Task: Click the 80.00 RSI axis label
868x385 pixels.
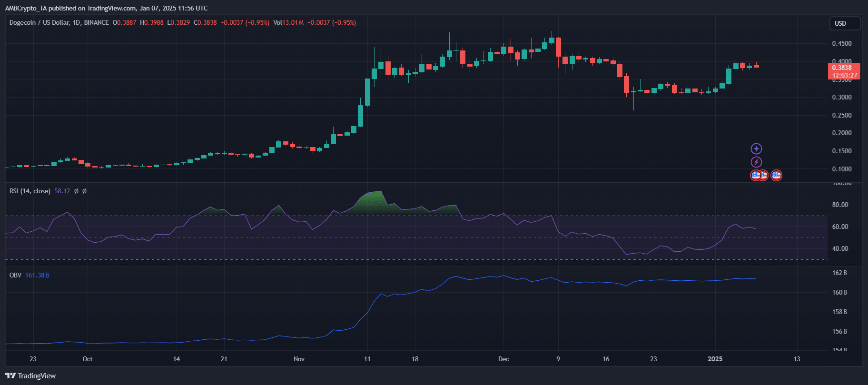Action: tap(840, 205)
